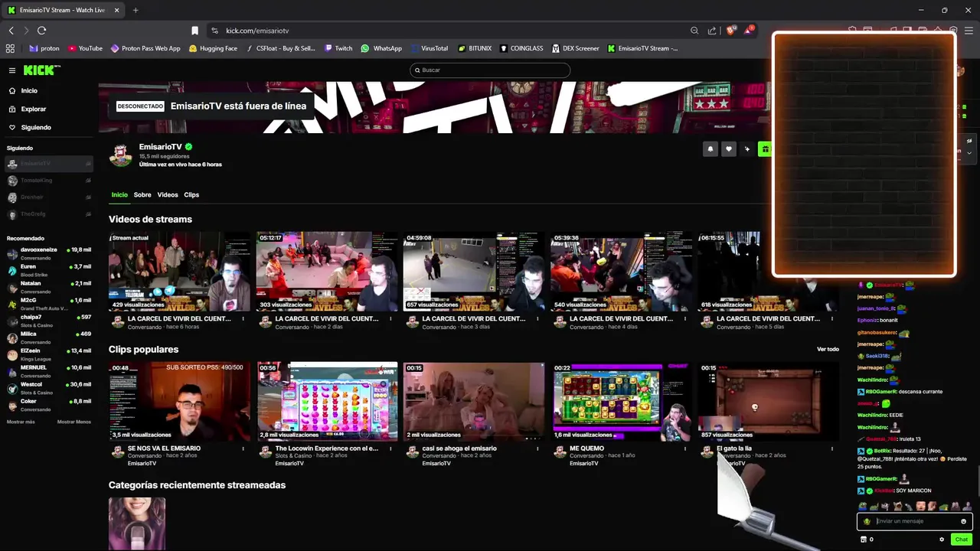
Task: Open options for 'casi se ahoga el emisario' clip
Action: pos(538,448)
